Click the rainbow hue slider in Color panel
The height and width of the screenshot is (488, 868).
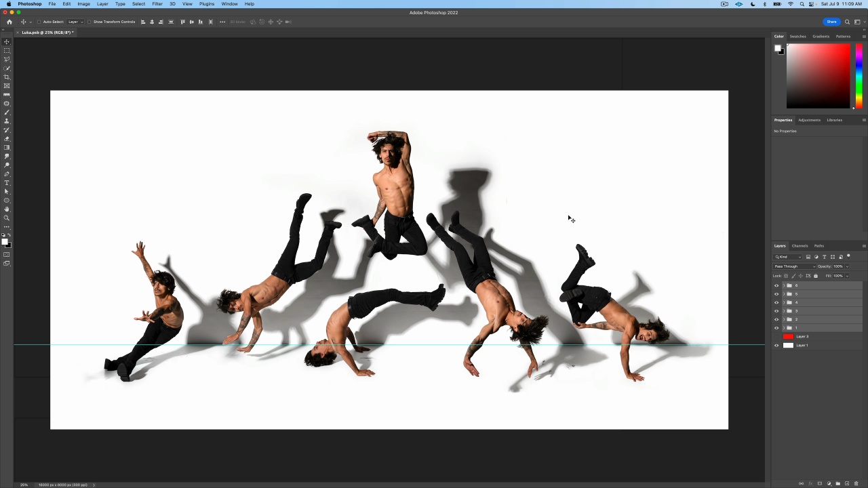tap(859, 76)
